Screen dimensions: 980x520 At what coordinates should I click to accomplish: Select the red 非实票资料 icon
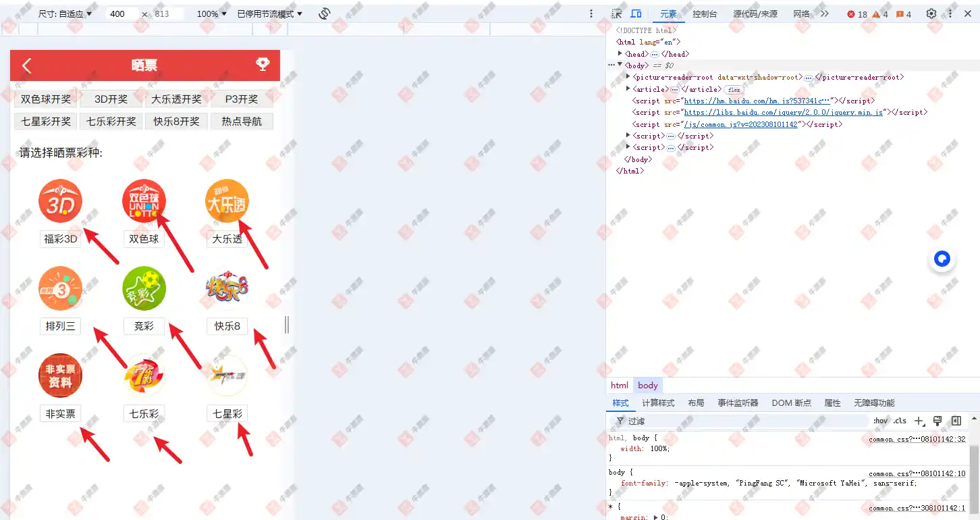(60, 375)
